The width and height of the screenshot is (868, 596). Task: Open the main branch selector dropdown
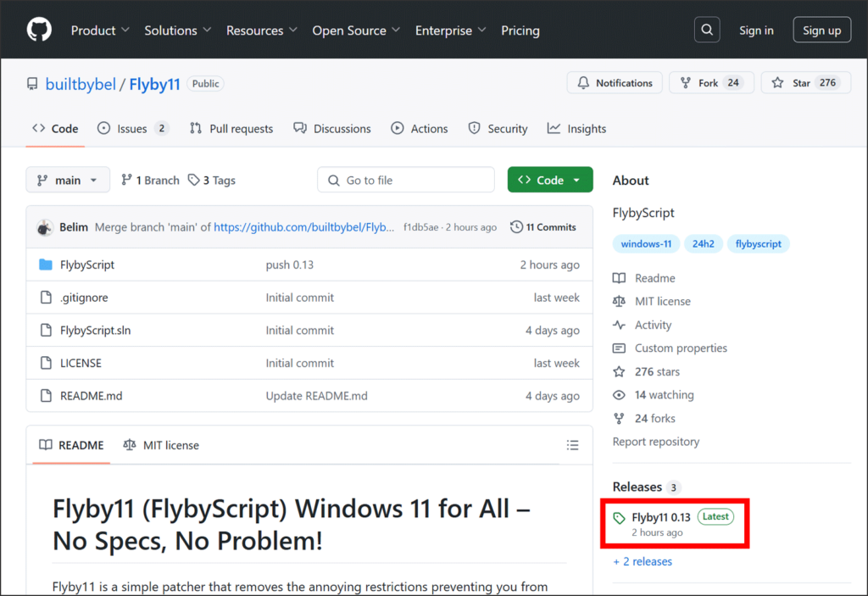click(x=68, y=180)
